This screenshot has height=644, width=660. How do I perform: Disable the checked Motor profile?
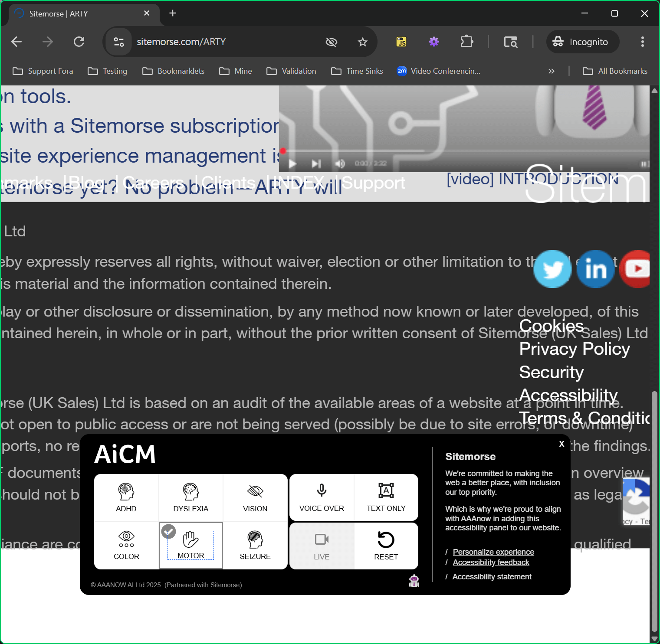pos(191,546)
